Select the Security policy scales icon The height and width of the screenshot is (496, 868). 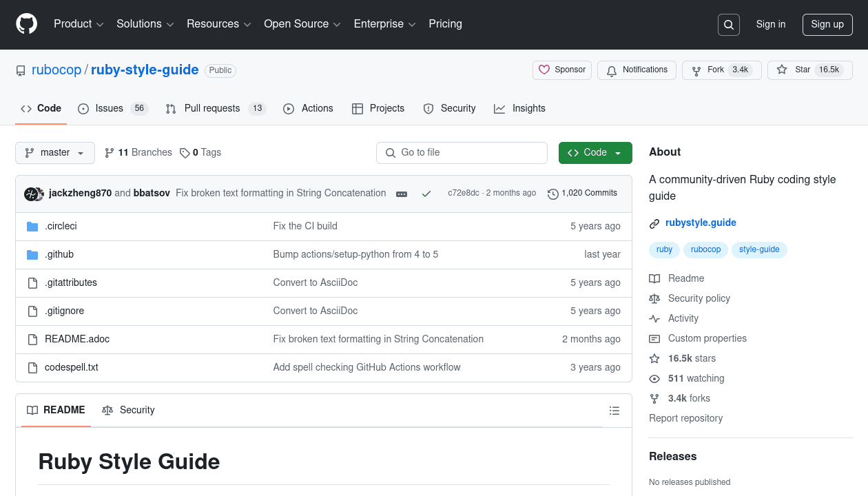pyautogui.click(x=654, y=298)
